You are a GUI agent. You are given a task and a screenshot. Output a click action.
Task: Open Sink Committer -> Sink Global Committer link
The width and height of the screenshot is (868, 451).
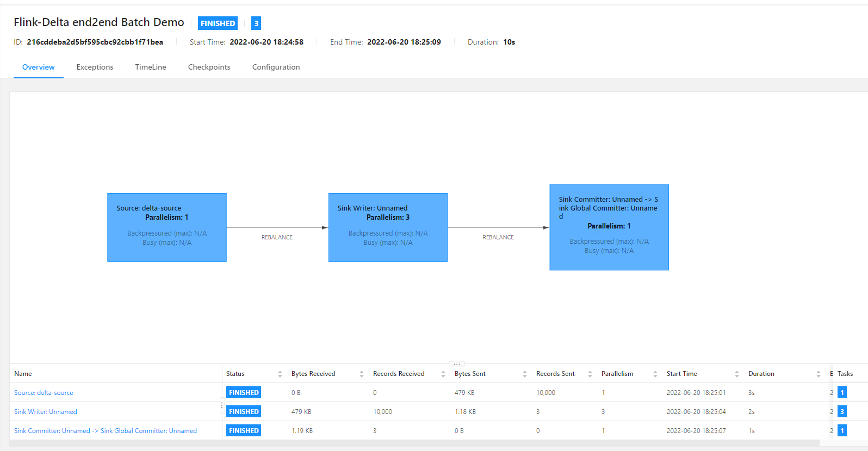106,431
